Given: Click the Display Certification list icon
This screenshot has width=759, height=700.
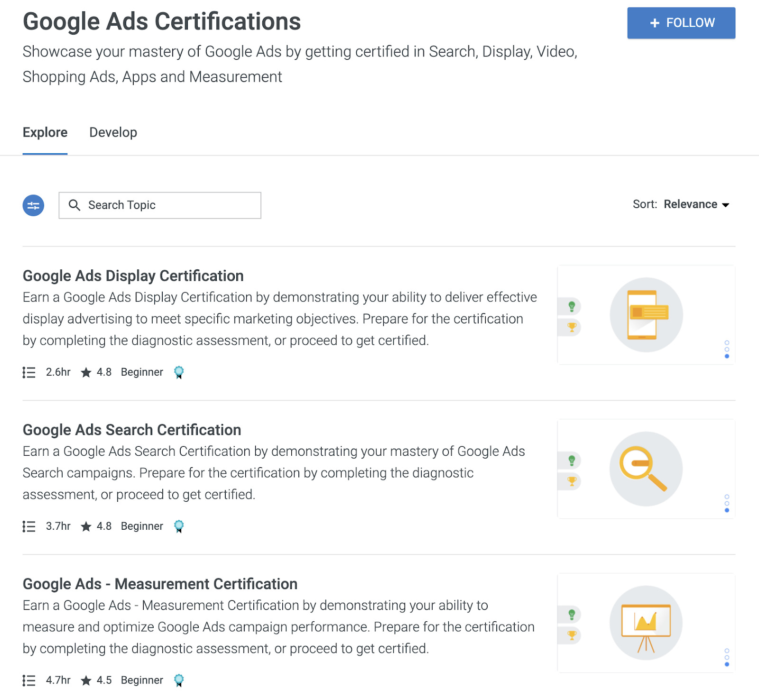Looking at the screenshot, I should 29,372.
